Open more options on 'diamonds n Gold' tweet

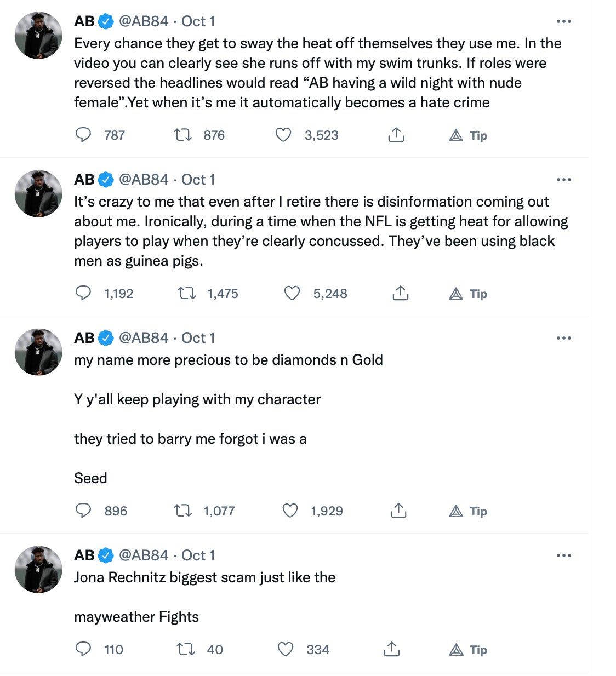click(563, 338)
